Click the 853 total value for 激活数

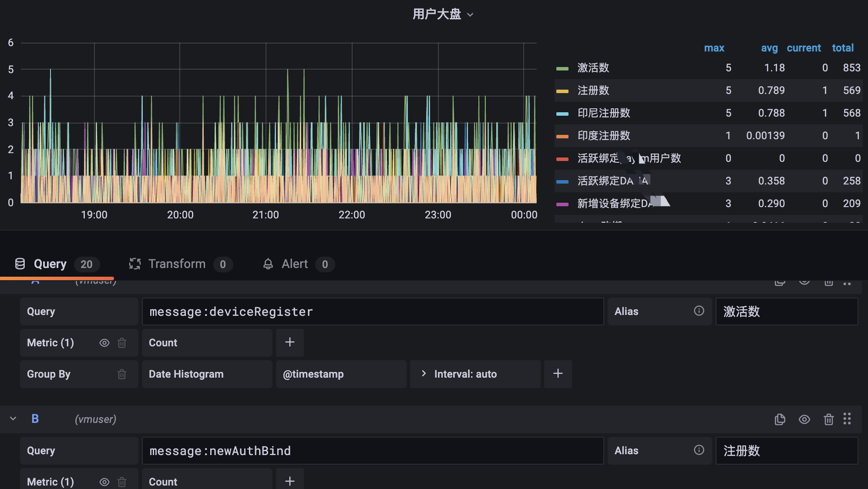tap(851, 68)
